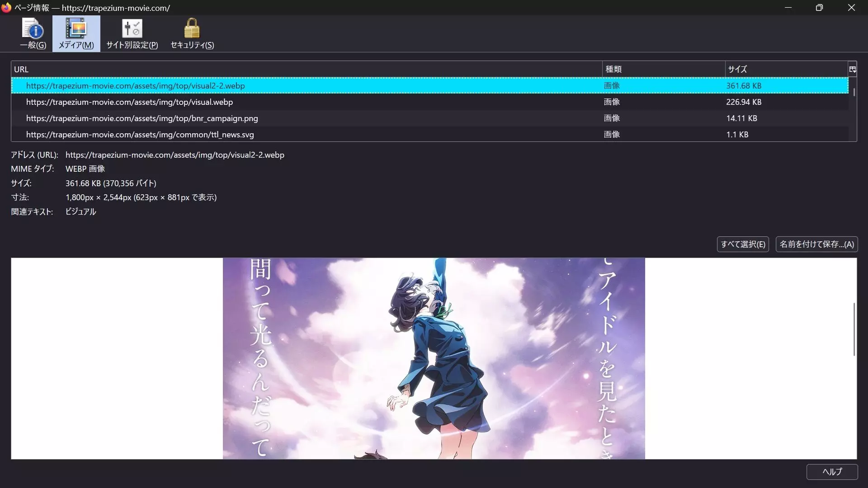
Task: Select the ttl_news.svg row
Action: pos(429,135)
